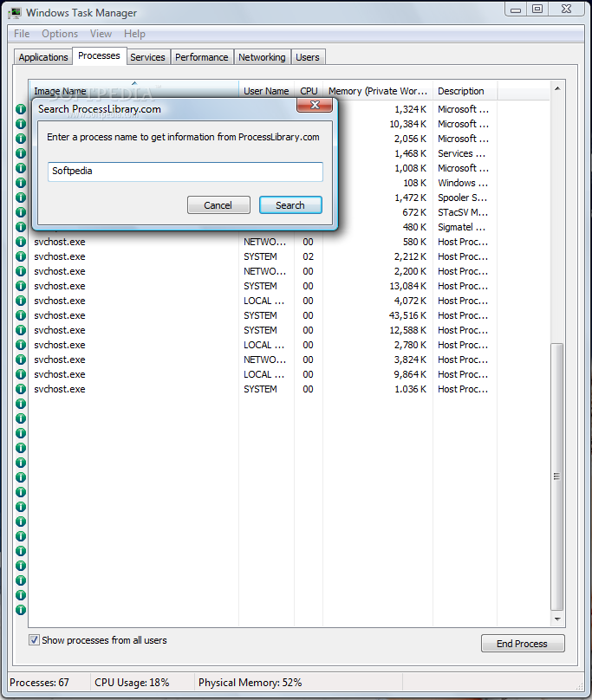Click info icon beside the 2,212 K svchost.exe row

click(21, 256)
